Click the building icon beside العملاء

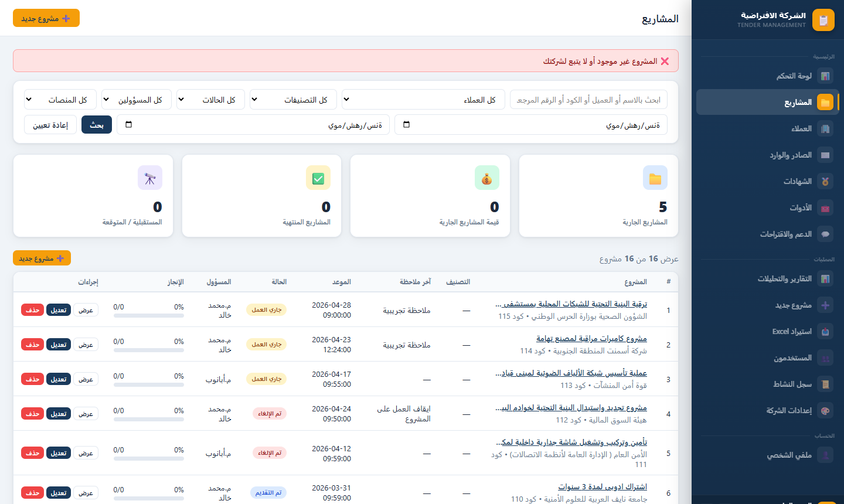[825, 129]
